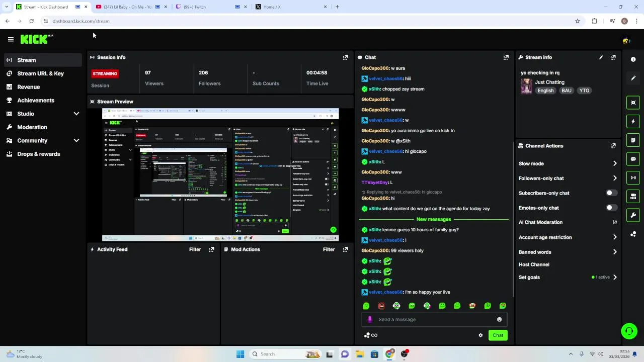Click the info icon in right sidebar
Screen dimensions: 644x362
pyautogui.click(x=633, y=59)
